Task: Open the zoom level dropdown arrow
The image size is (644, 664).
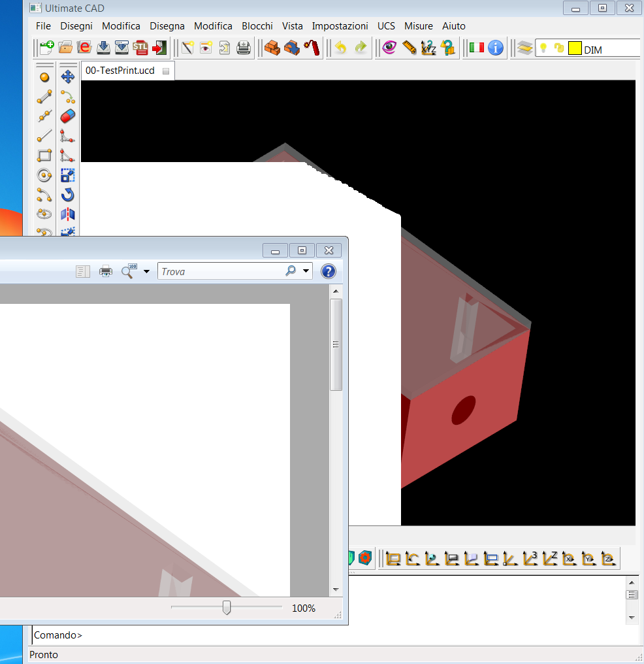Action: (x=146, y=271)
